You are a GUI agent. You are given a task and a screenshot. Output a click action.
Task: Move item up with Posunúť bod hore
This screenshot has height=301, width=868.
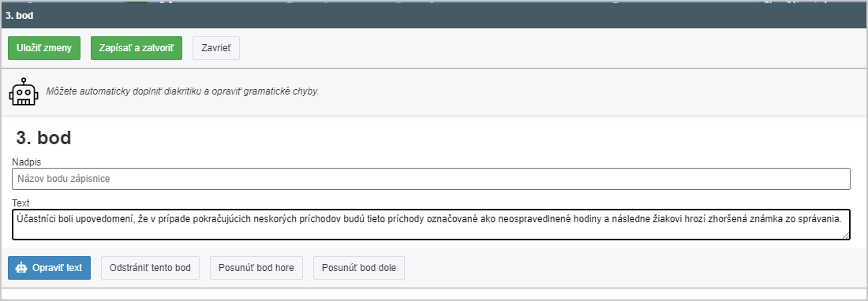256,268
